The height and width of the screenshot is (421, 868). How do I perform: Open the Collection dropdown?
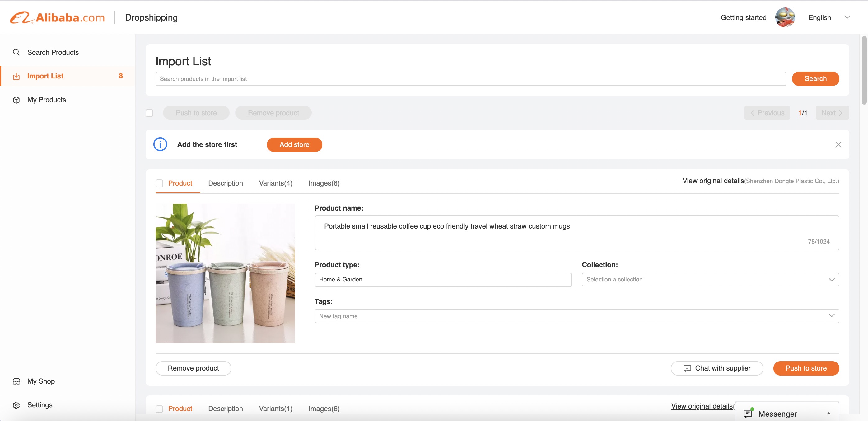tap(710, 279)
